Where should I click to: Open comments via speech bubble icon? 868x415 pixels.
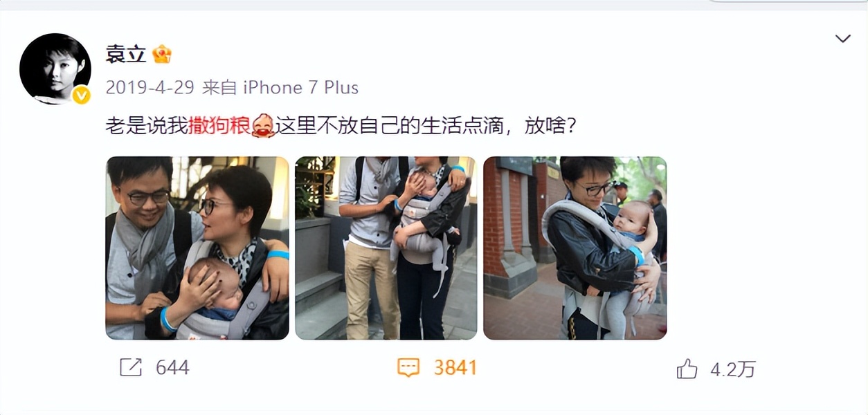coord(408,367)
